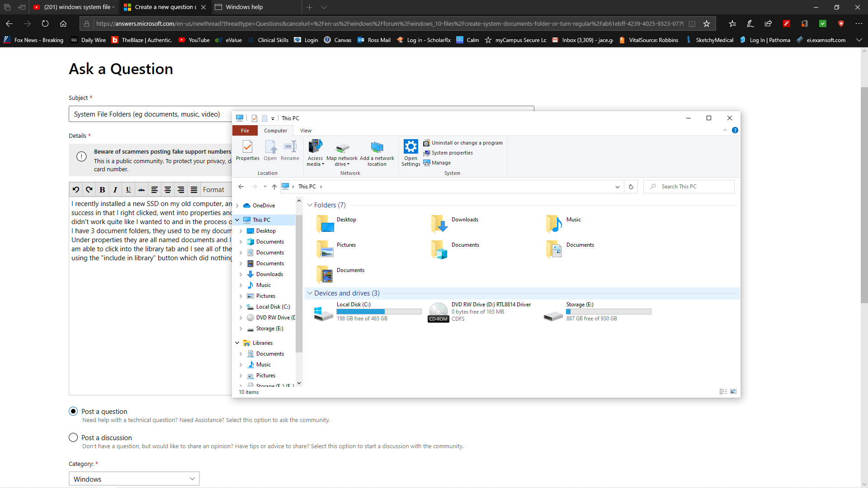Viewport: 868px width, 488px height.
Task: Switch to Windows help browser tab
Action: tap(255, 7)
